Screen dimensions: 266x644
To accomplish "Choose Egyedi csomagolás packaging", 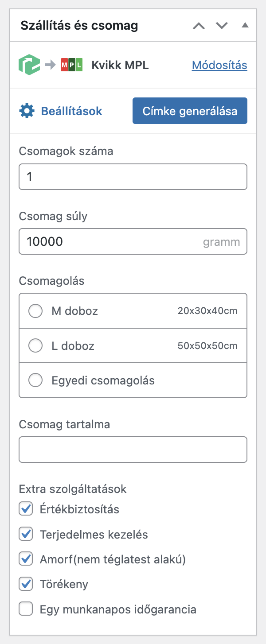I will tap(35, 380).
